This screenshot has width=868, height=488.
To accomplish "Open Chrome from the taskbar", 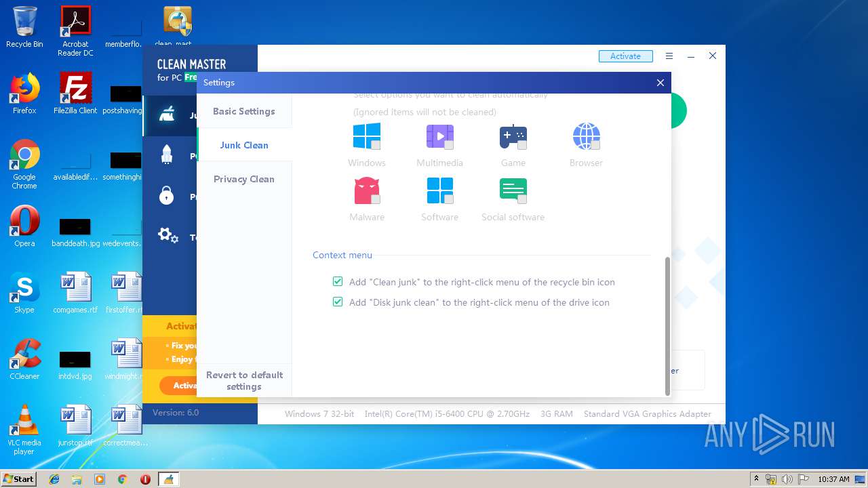I will pos(122,479).
